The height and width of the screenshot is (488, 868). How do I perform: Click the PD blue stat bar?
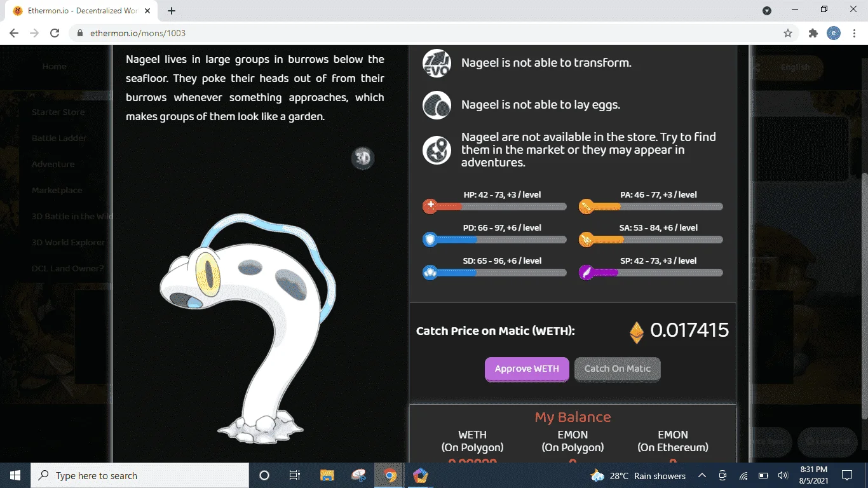(x=494, y=240)
